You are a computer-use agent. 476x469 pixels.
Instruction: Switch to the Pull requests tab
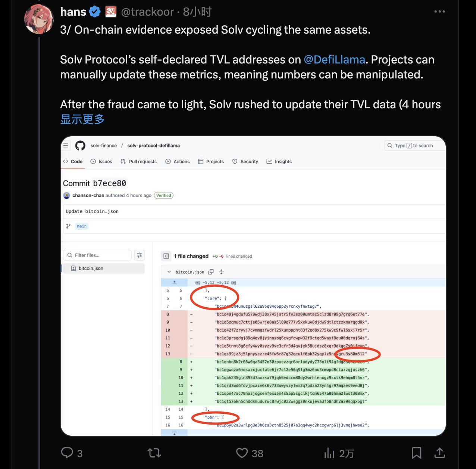point(139,162)
